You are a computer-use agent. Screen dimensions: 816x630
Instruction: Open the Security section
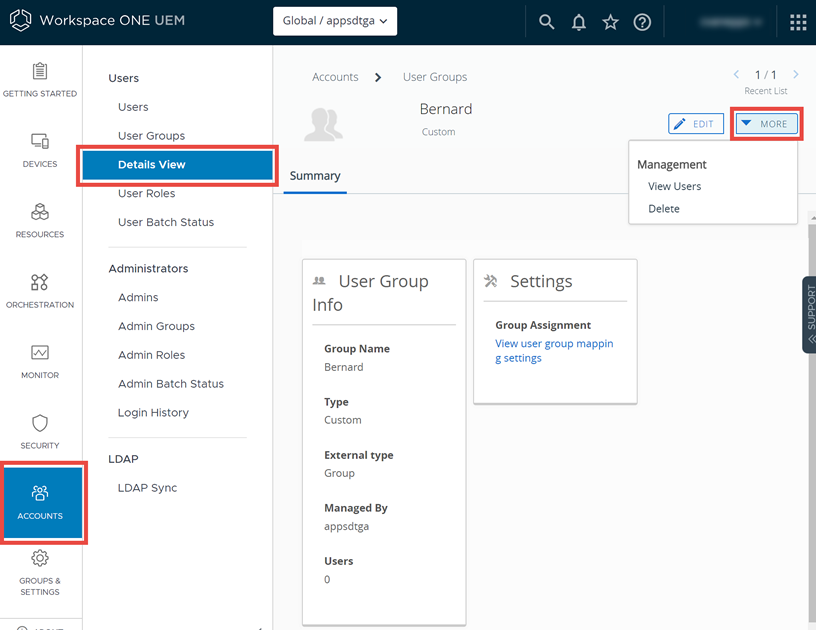(x=40, y=432)
